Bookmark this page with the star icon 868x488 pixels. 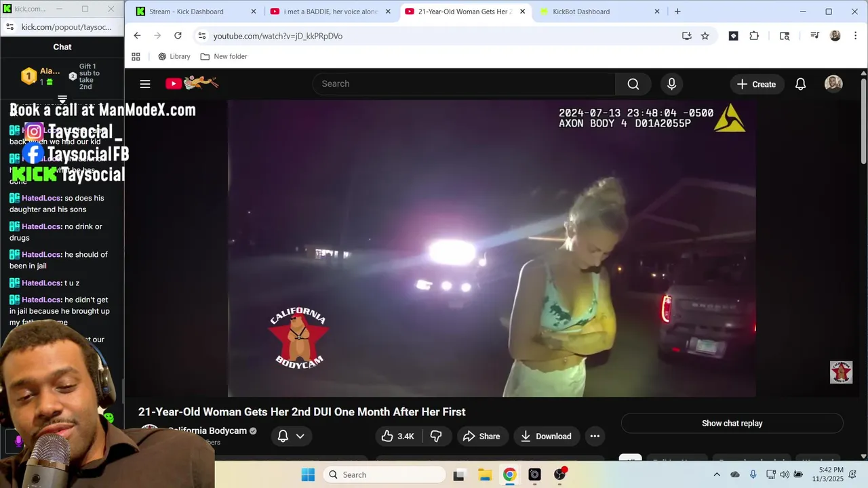(x=705, y=36)
